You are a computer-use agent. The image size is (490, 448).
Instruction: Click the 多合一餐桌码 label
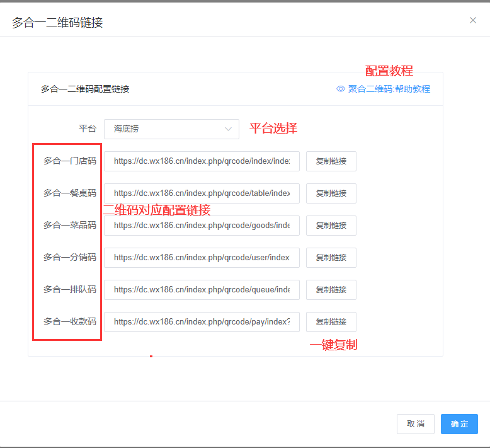70,193
